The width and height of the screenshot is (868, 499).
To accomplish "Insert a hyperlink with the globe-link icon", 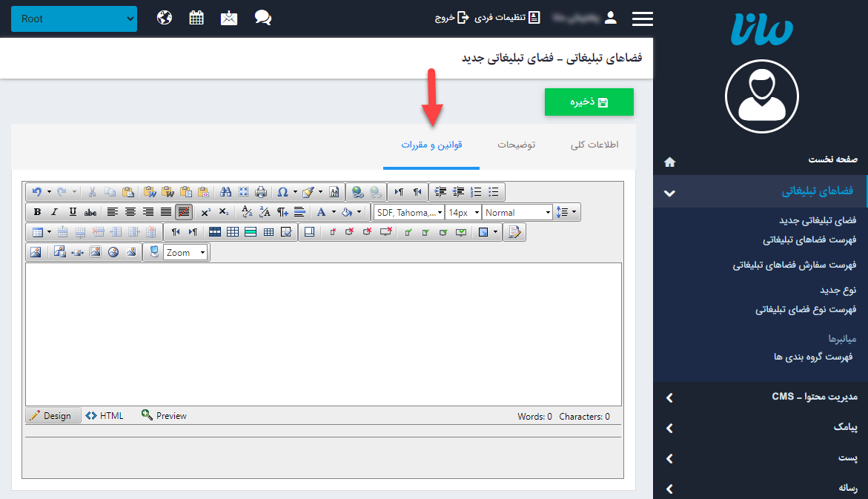I will pos(357,192).
